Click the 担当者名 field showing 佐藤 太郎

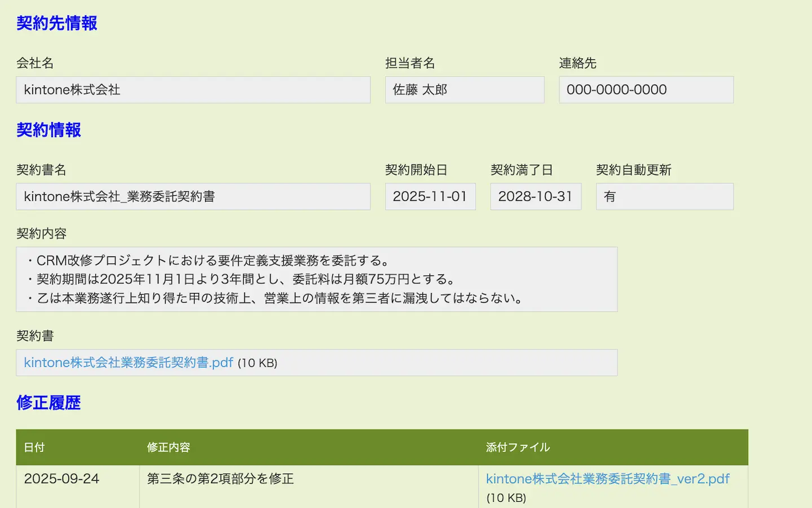click(464, 90)
